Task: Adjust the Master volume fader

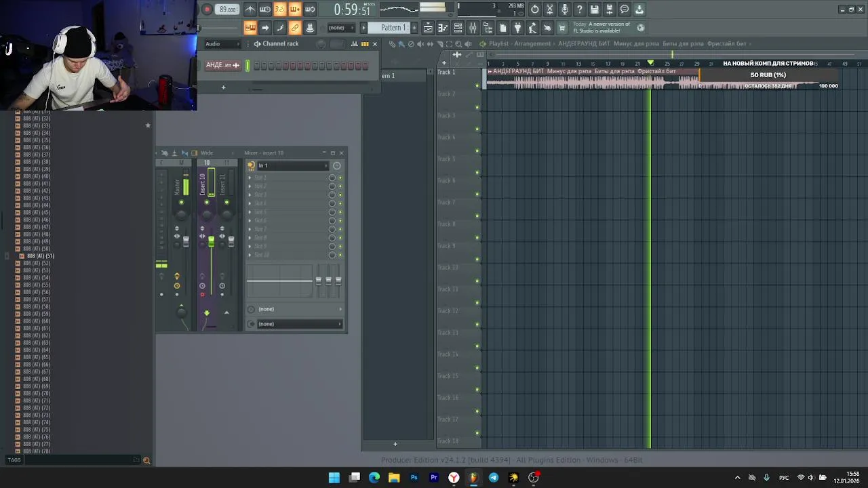Action: pos(186,242)
